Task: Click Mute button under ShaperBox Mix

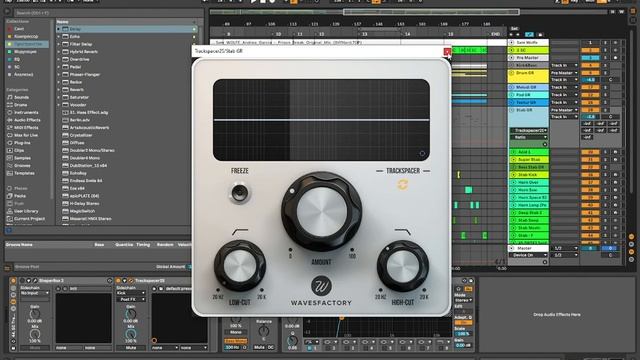Action: (x=35, y=348)
